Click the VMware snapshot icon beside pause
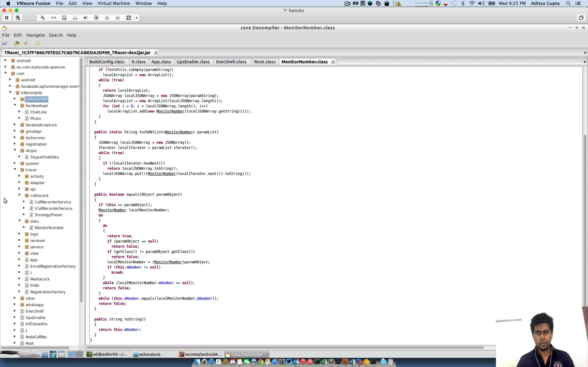588x367 pixels. (18, 18)
